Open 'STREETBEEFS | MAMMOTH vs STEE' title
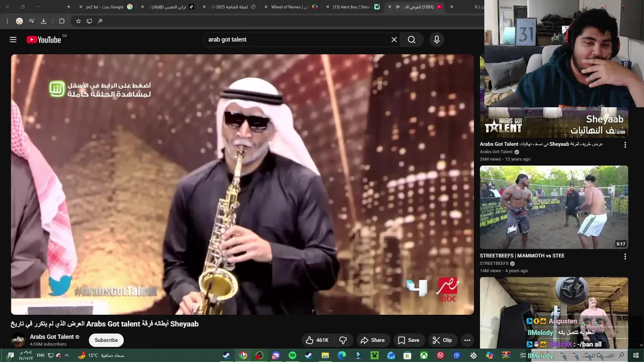 tap(522, 256)
